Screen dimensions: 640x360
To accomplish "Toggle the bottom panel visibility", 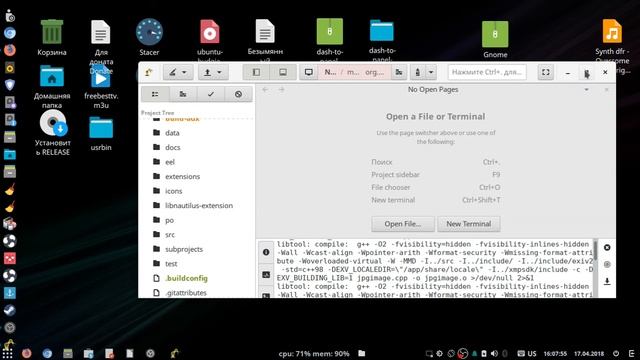I will (282, 72).
